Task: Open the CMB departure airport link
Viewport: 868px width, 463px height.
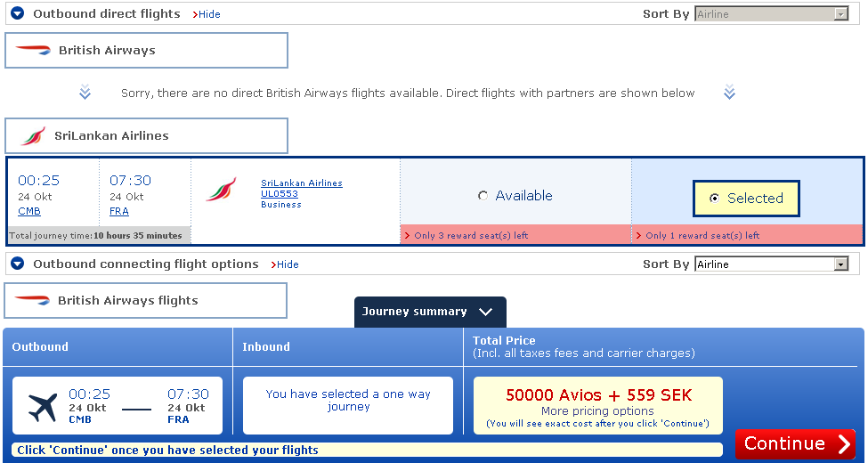Action: pos(29,211)
